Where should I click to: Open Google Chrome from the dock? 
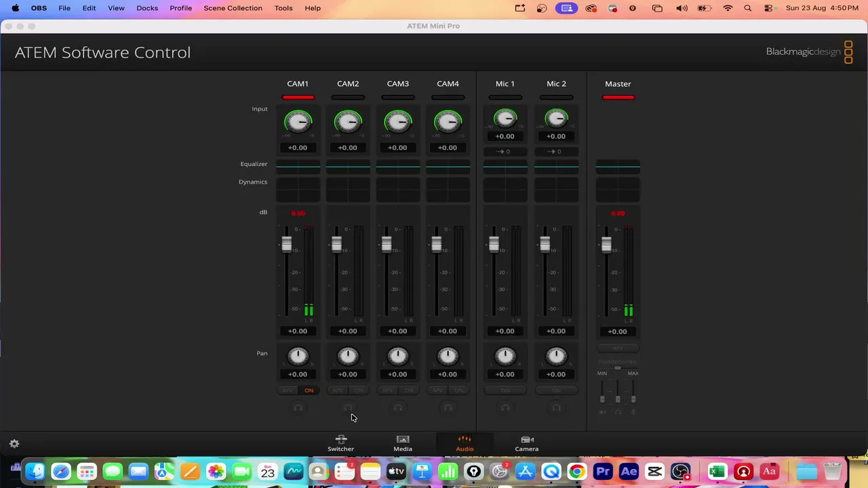coord(577,472)
